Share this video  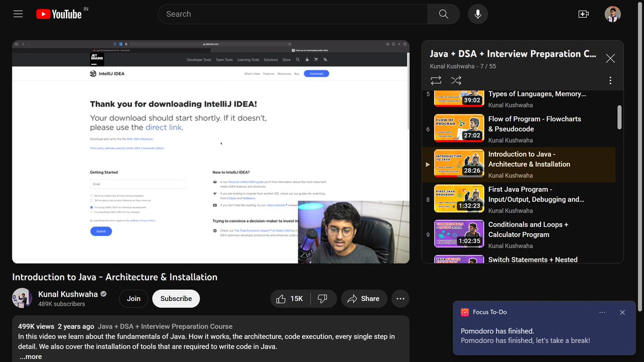click(363, 299)
